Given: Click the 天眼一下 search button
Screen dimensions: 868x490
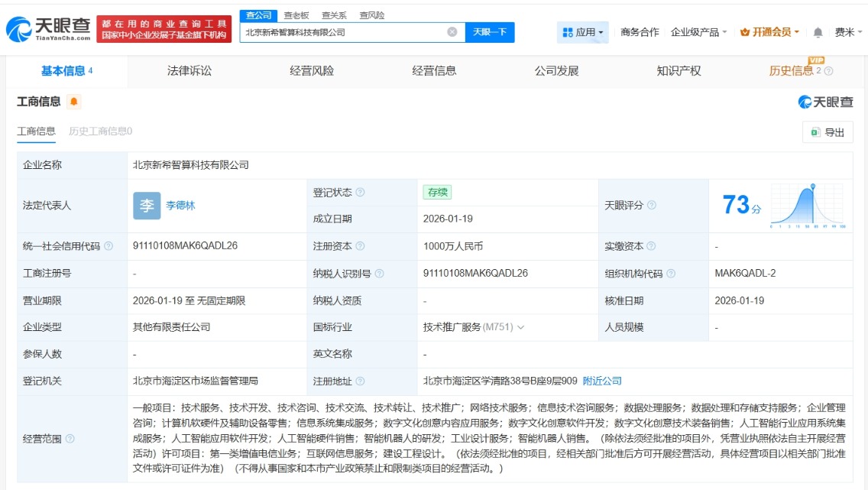Looking at the screenshot, I should click(490, 32).
